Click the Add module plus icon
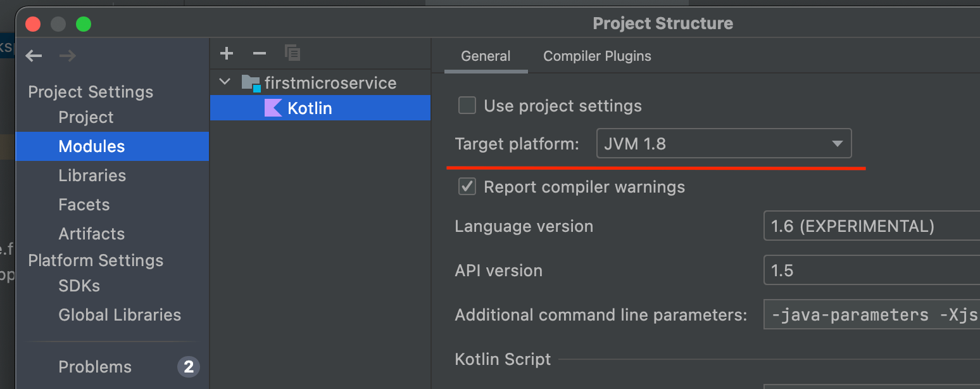The height and width of the screenshot is (389, 980). (x=226, y=53)
